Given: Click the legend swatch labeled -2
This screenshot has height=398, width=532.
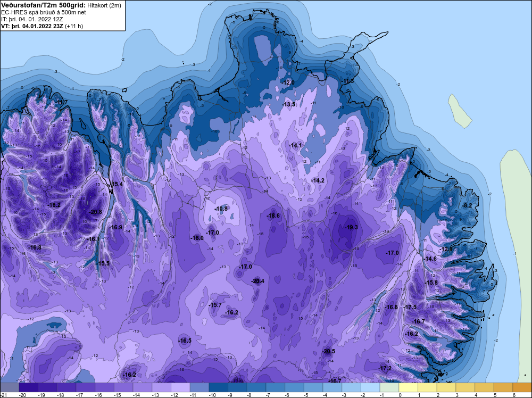Looking at the screenshot, I should (x=370, y=387).
